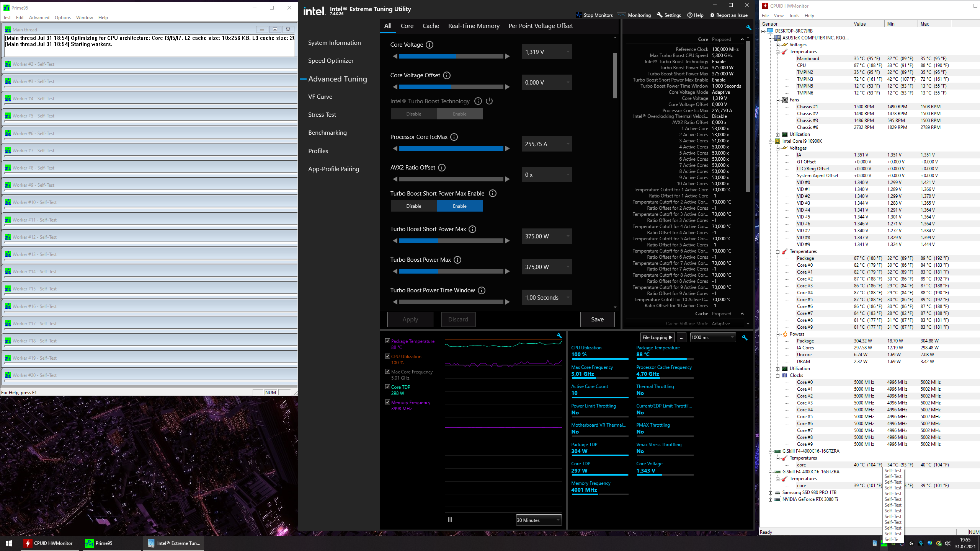The height and width of the screenshot is (551, 980).
Task: Open 1000 ms polling interval dropdown
Action: pyautogui.click(x=713, y=337)
